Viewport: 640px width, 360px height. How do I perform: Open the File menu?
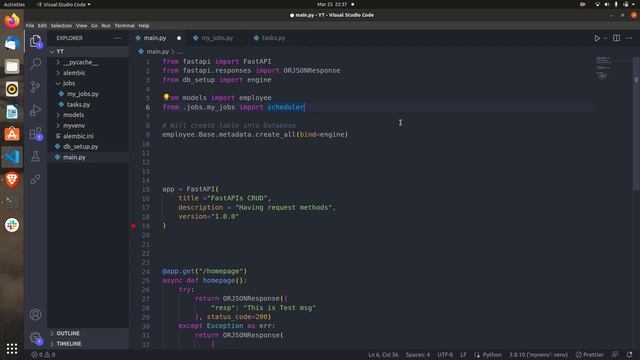tap(30, 25)
